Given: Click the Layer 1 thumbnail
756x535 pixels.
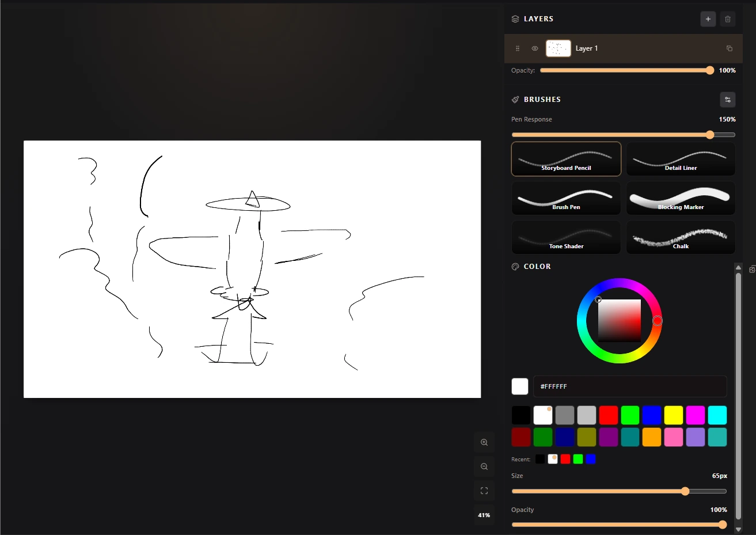Looking at the screenshot, I should click(558, 48).
